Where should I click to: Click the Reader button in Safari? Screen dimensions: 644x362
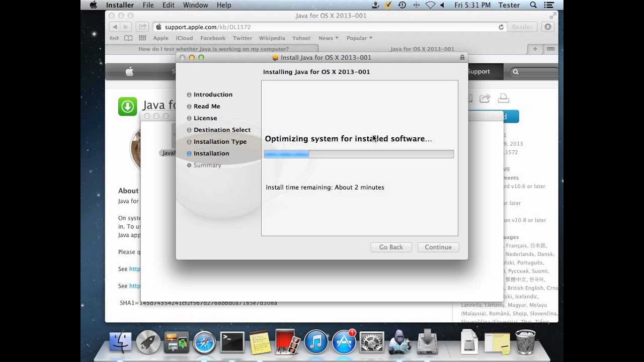522,27
